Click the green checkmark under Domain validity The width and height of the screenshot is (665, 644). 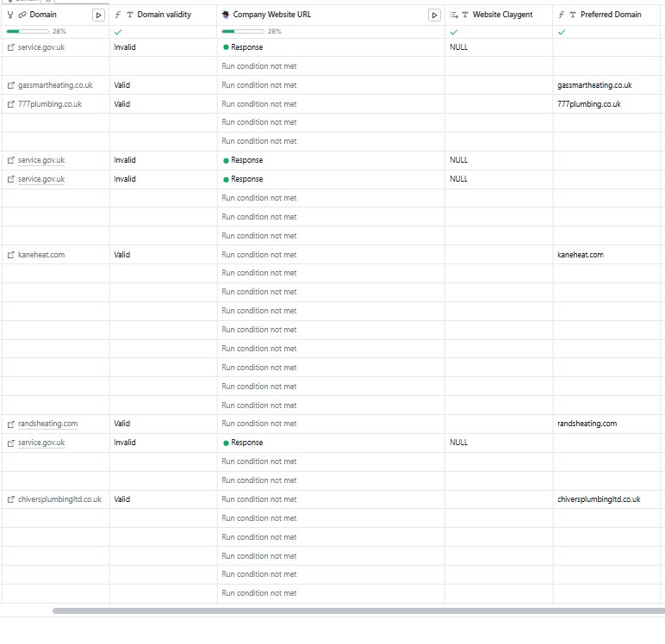point(118,32)
